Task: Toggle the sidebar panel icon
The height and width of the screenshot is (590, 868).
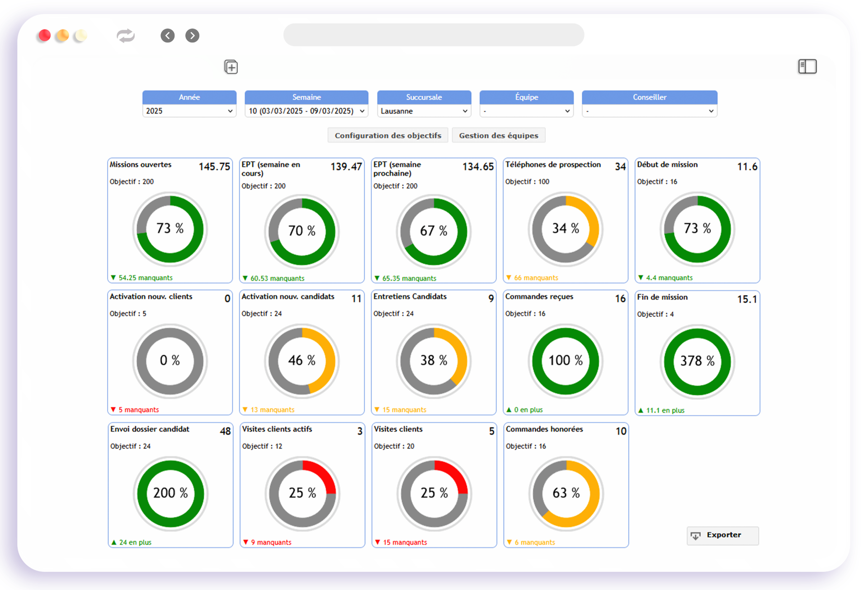Action: click(x=807, y=67)
